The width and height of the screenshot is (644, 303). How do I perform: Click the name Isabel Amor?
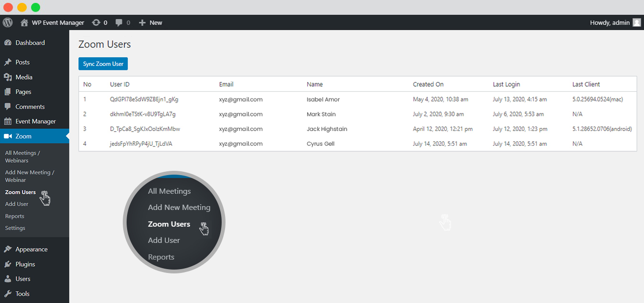tap(323, 100)
